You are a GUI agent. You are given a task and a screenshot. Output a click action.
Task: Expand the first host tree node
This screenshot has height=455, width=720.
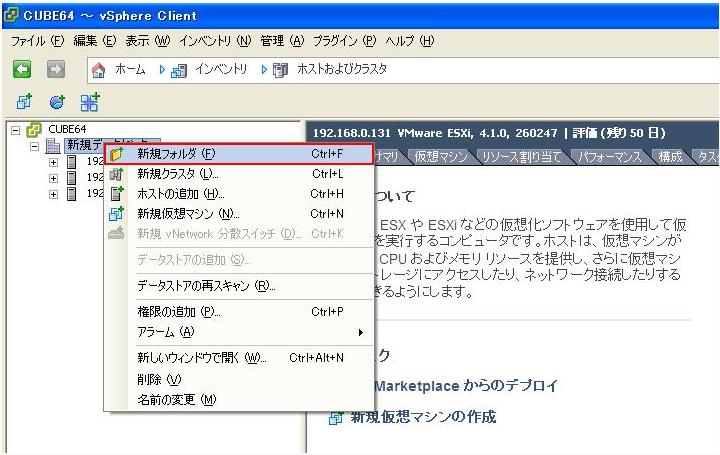point(53,162)
